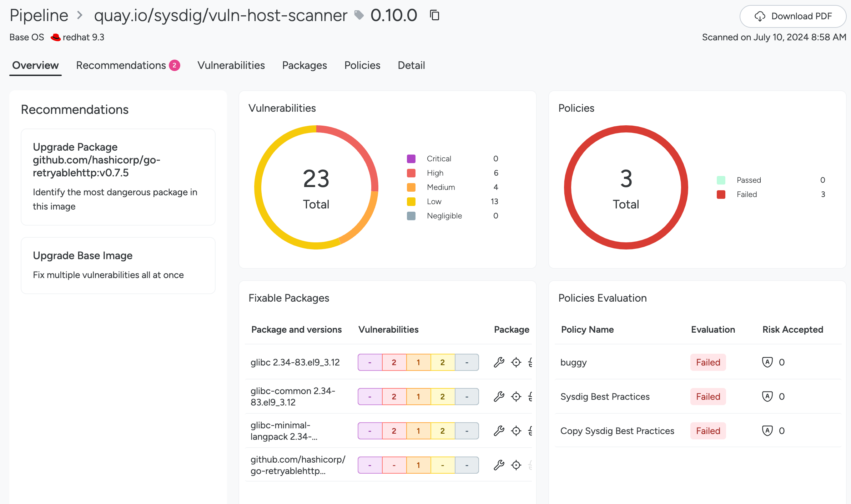Go to the Packages tab
This screenshot has width=851, height=504.
click(304, 65)
